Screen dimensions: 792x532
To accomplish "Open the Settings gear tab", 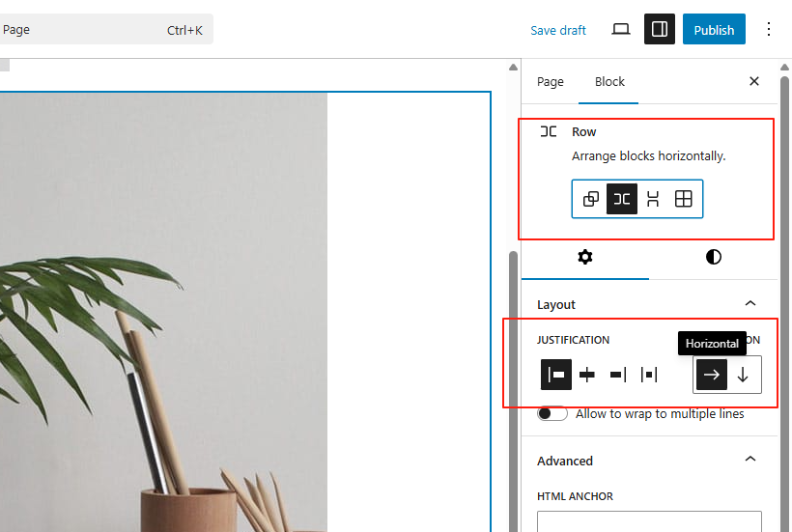I will click(x=584, y=257).
